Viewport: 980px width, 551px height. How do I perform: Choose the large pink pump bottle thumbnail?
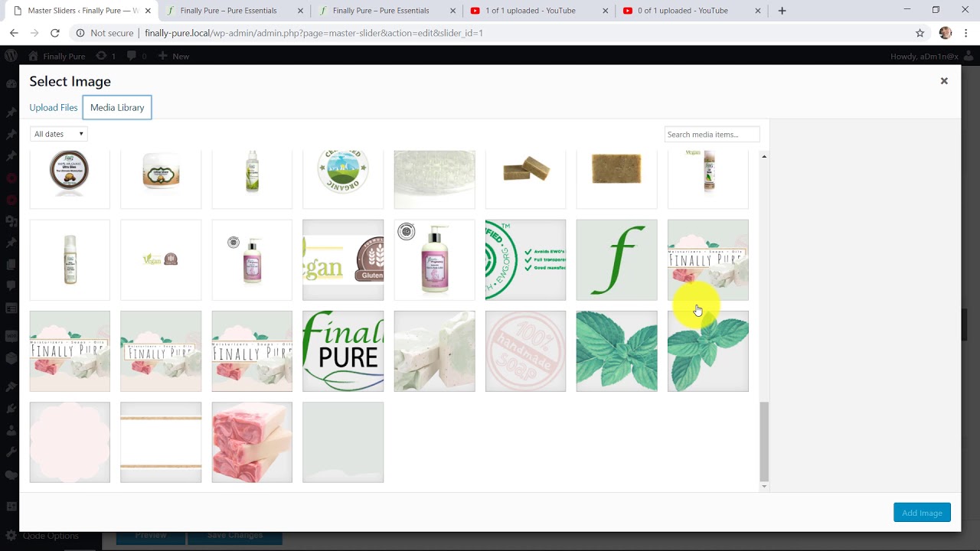[434, 260]
